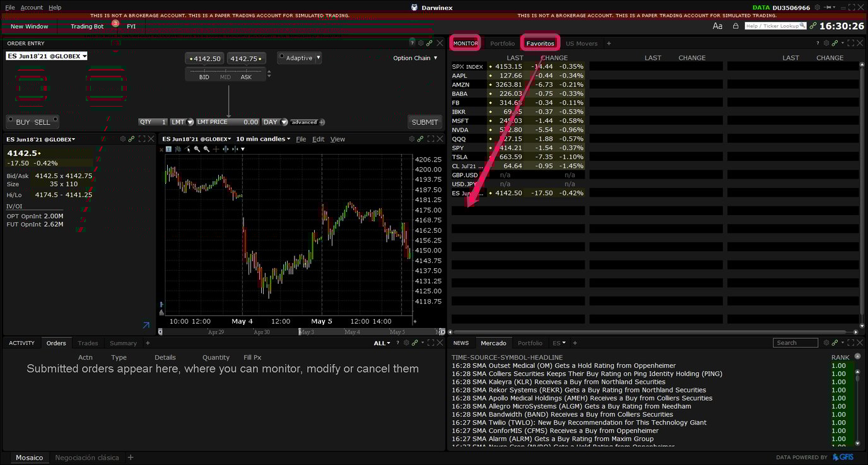This screenshot has width=868, height=465.
Task: Open quote details panel gear icon
Action: [x=123, y=139]
